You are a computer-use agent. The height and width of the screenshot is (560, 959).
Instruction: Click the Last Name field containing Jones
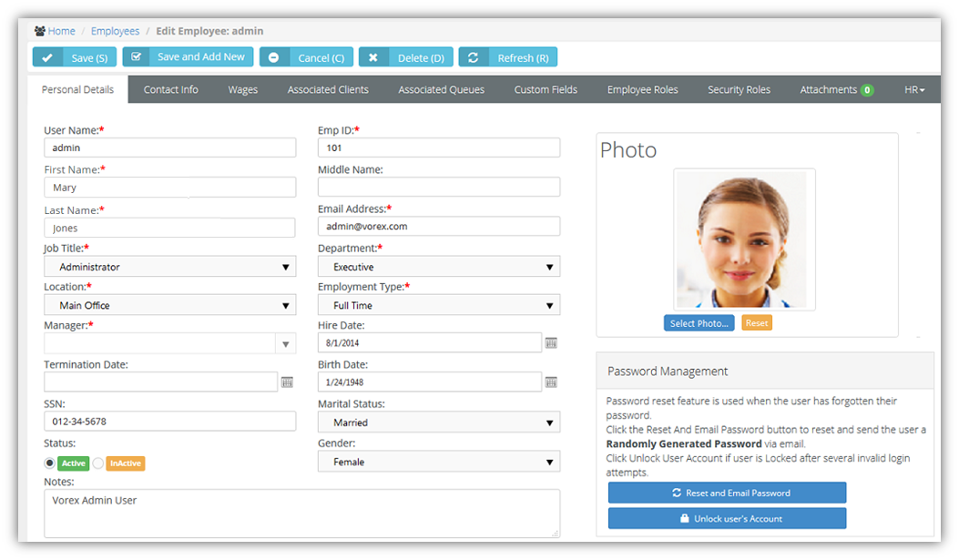[169, 228]
